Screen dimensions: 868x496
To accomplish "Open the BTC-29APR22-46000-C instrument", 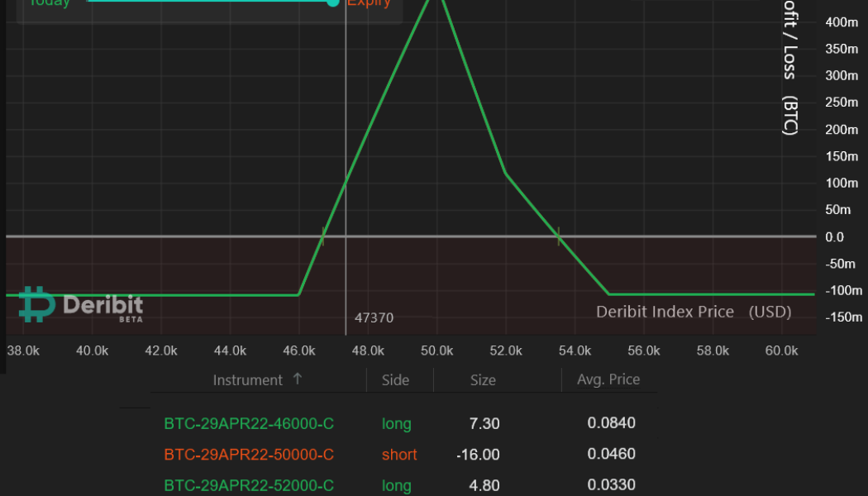I will click(x=249, y=423).
